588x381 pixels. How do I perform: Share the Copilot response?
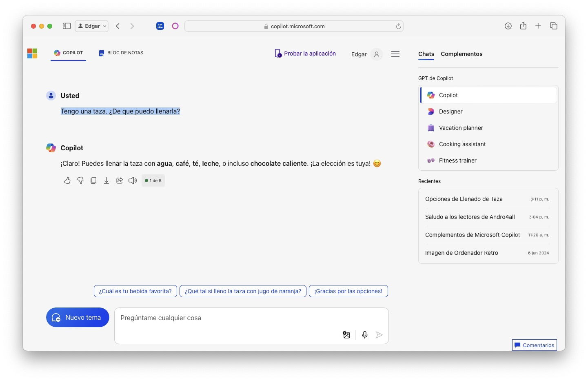click(120, 180)
